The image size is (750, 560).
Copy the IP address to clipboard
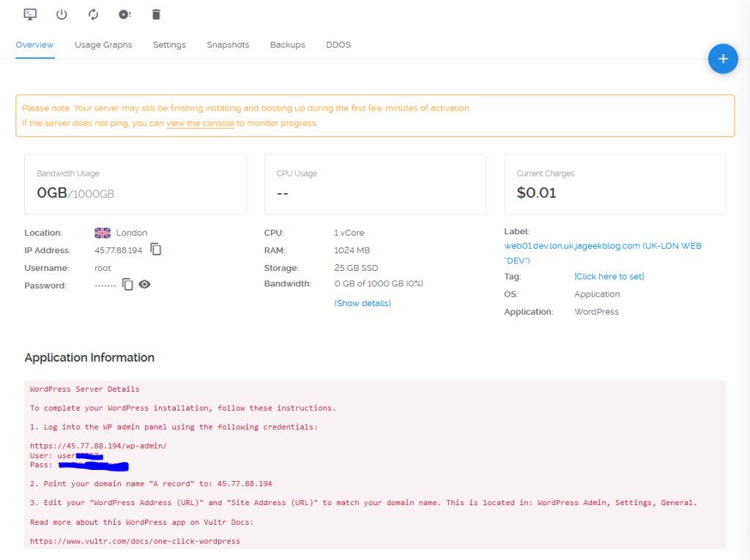pyautogui.click(x=156, y=250)
